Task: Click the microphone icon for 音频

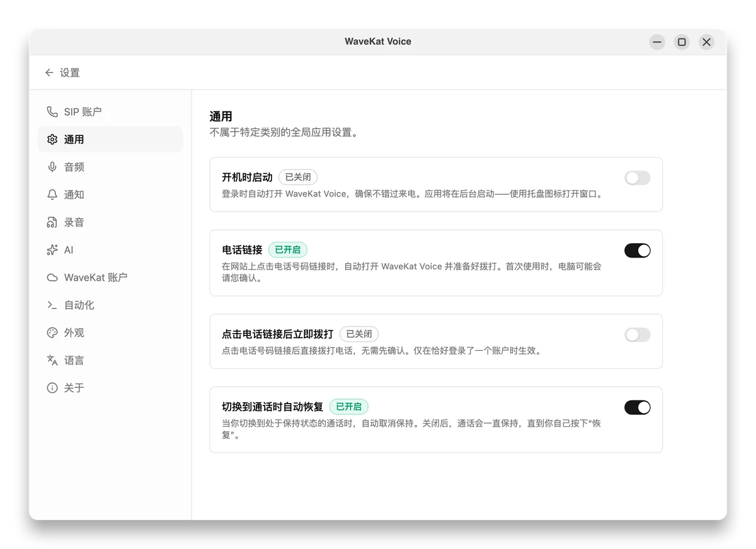Action: [52, 167]
